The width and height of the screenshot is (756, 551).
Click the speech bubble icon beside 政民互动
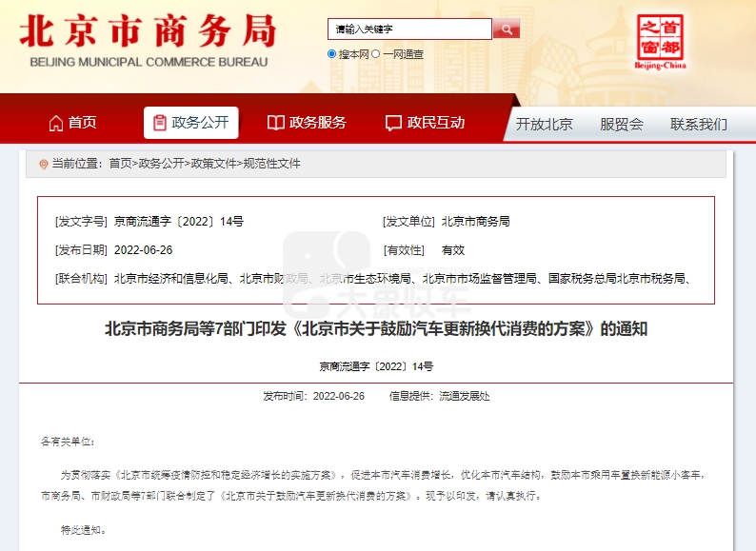point(393,123)
